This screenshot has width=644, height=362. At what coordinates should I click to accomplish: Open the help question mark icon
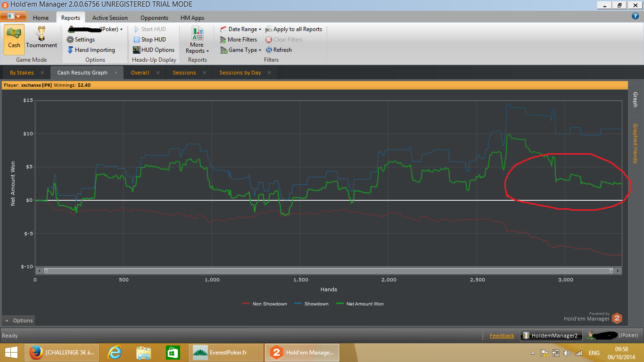(x=635, y=16)
